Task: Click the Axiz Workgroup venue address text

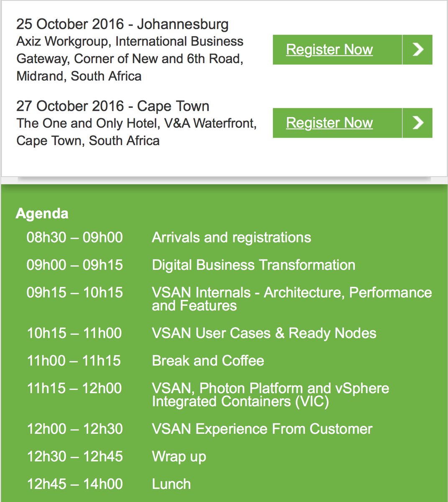Action: pos(130,59)
